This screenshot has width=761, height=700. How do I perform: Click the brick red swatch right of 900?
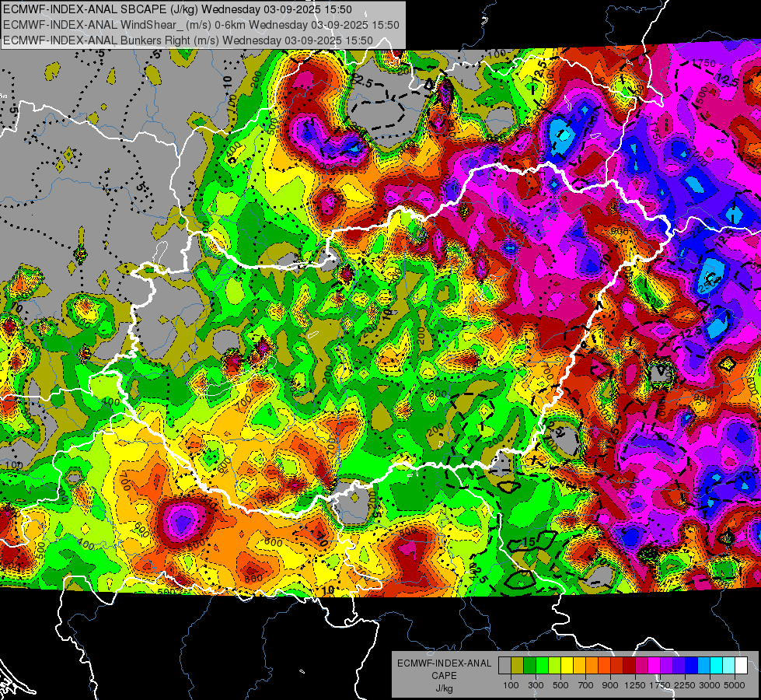click(617, 666)
